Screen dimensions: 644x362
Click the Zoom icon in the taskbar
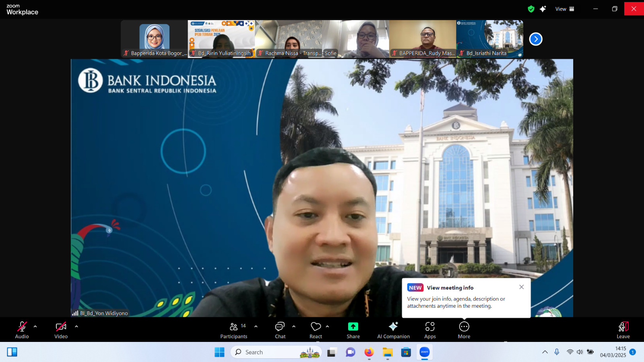pos(425,352)
